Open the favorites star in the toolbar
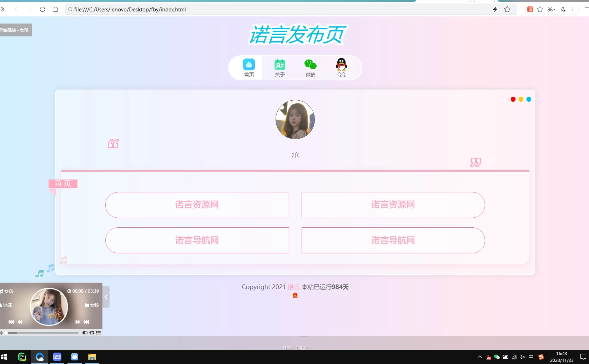 pos(540,9)
